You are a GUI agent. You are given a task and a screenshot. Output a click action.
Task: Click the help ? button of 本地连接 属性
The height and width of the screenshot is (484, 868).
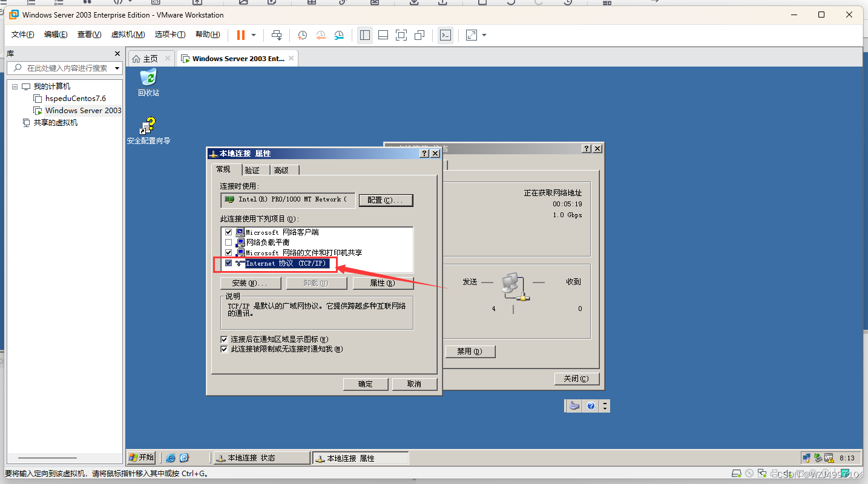click(x=424, y=154)
